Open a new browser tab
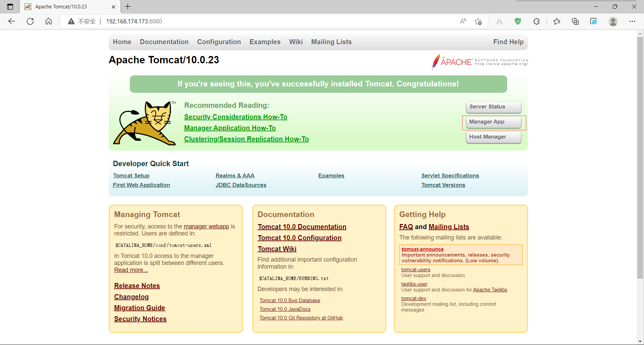Screen dimensions: 644x345 pos(128,7)
